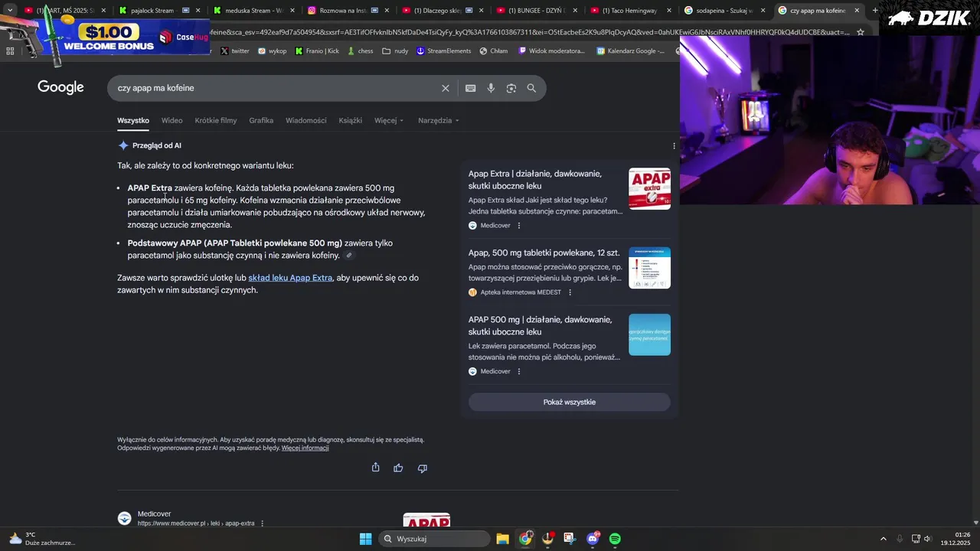
Task: Submit search with magnifying glass icon
Action: pos(531,88)
